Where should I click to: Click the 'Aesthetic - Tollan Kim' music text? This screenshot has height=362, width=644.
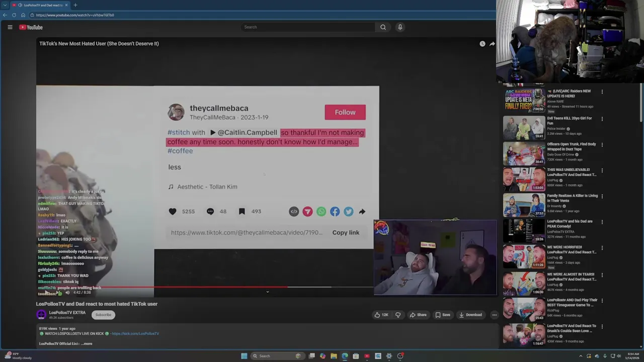point(207,187)
